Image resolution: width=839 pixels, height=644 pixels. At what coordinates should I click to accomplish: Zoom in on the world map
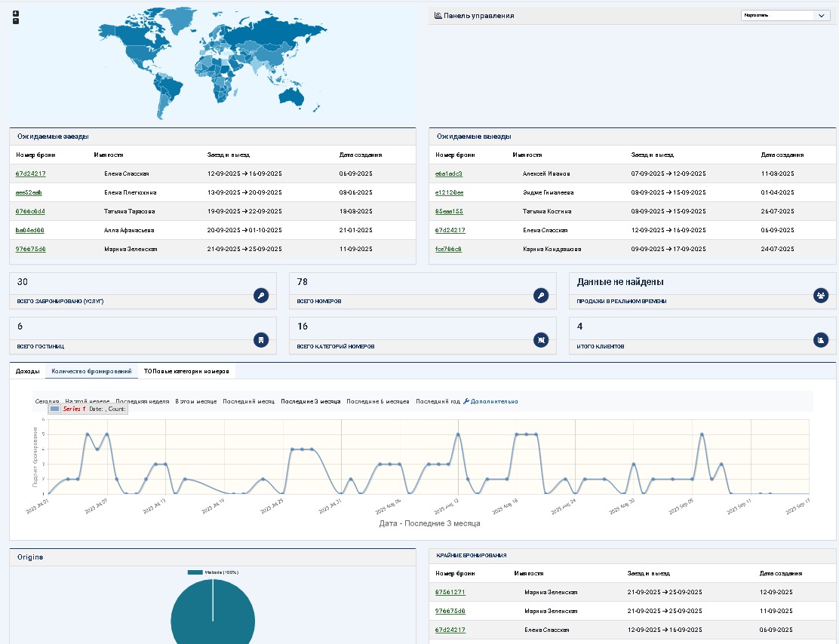[16, 14]
